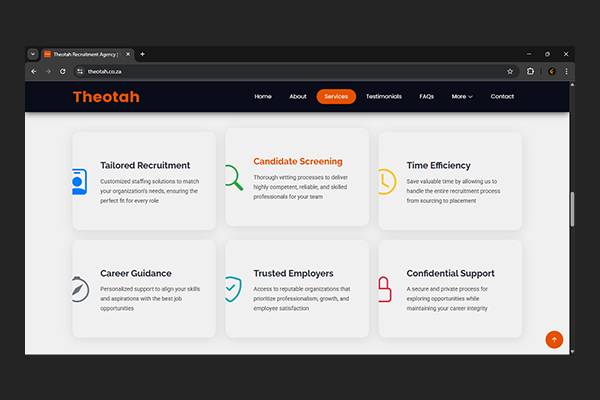The height and width of the screenshot is (400, 600).
Task: Click text 'A secure and private process for'
Action: [447, 289]
